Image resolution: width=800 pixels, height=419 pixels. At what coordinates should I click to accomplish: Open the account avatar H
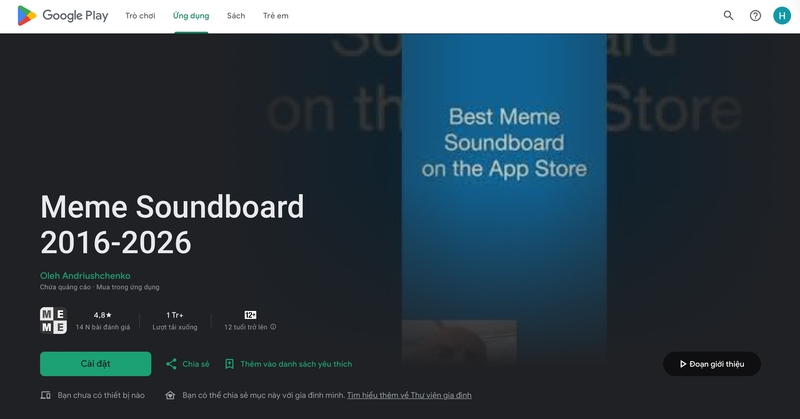[782, 16]
